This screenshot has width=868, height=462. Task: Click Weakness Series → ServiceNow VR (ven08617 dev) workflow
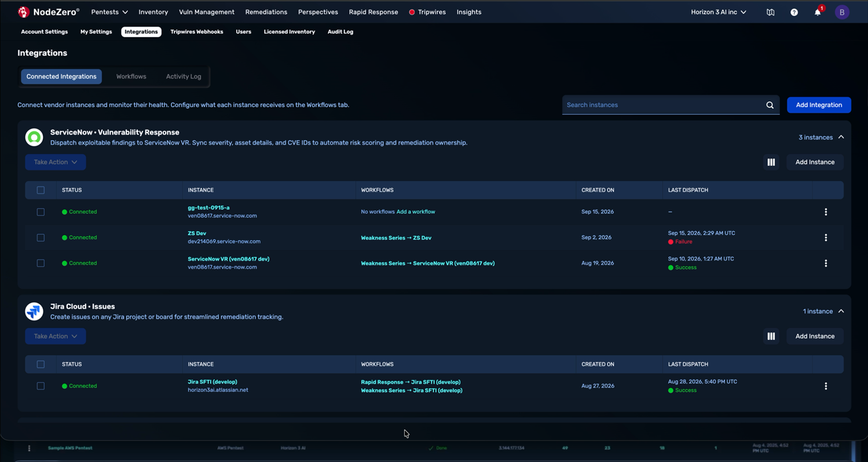(428, 263)
